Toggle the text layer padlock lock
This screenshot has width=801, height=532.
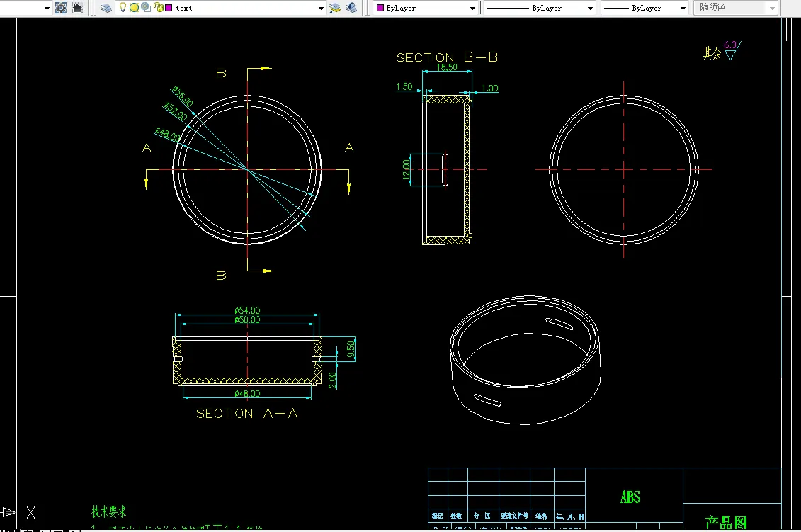[x=159, y=8]
